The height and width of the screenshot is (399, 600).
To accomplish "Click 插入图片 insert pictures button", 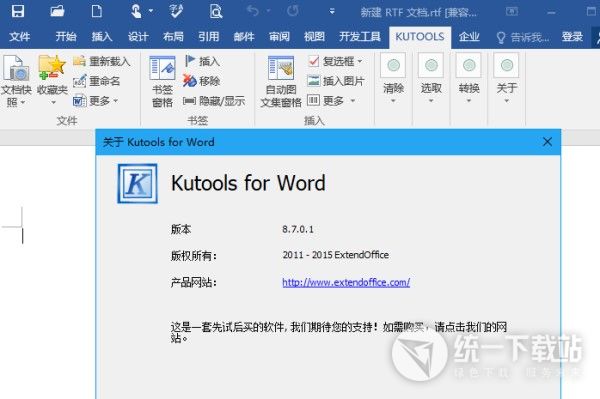I will (336, 81).
